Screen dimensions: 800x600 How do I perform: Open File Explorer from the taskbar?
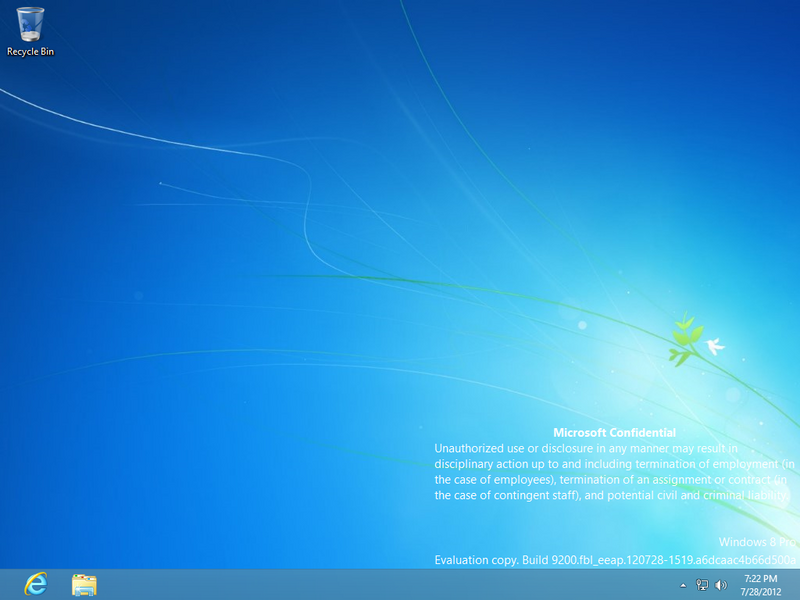[84, 585]
